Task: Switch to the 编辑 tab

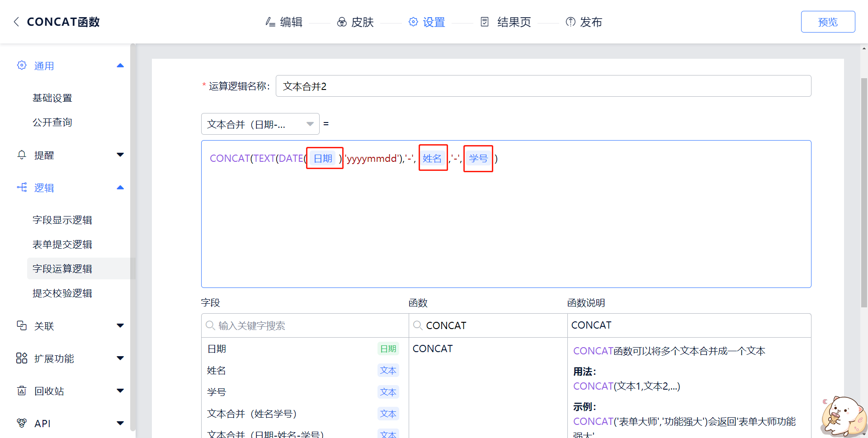Action: pyautogui.click(x=284, y=22)
